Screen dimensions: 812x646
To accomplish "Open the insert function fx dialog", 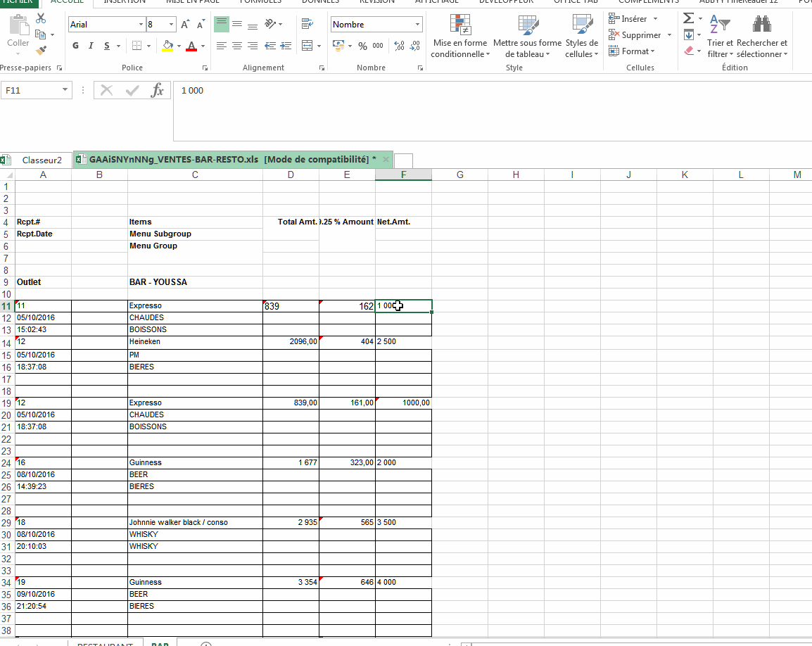I will pos(157,91).
